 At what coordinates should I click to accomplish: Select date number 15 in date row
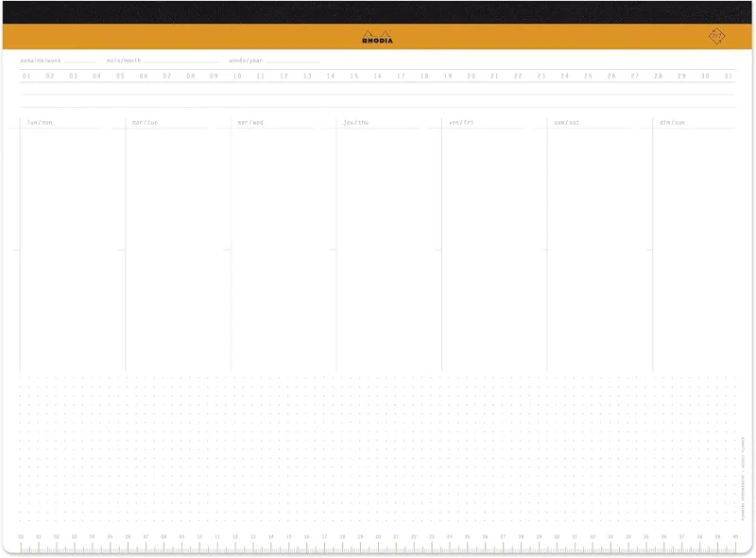click(353, 76)
